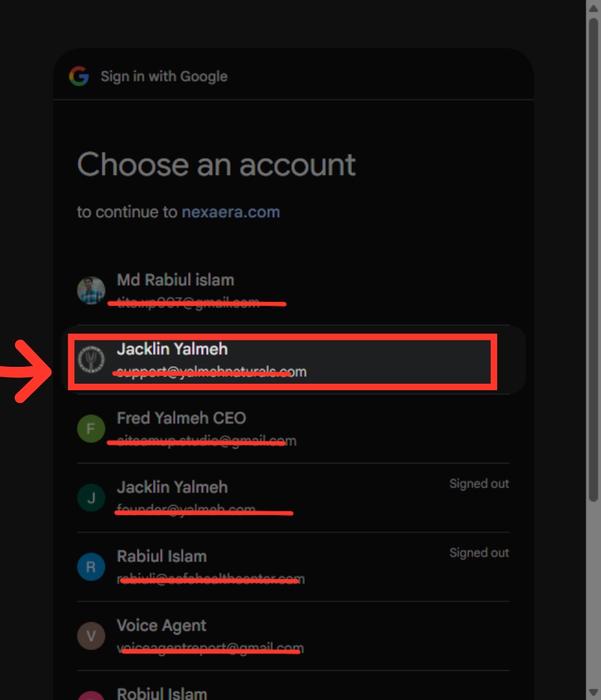Screen dimensions: 601x700
Task: Click the brown V avatar
Action: [91, 636]
